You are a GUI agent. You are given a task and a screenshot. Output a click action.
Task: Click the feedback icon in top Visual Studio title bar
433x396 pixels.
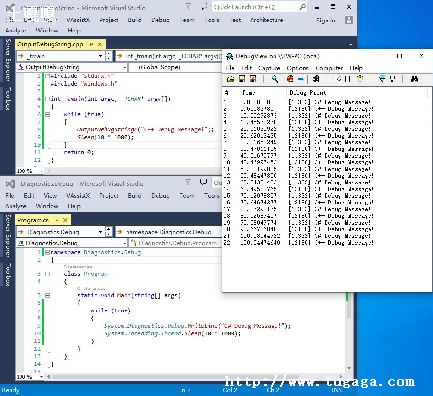tap(204, 6)
